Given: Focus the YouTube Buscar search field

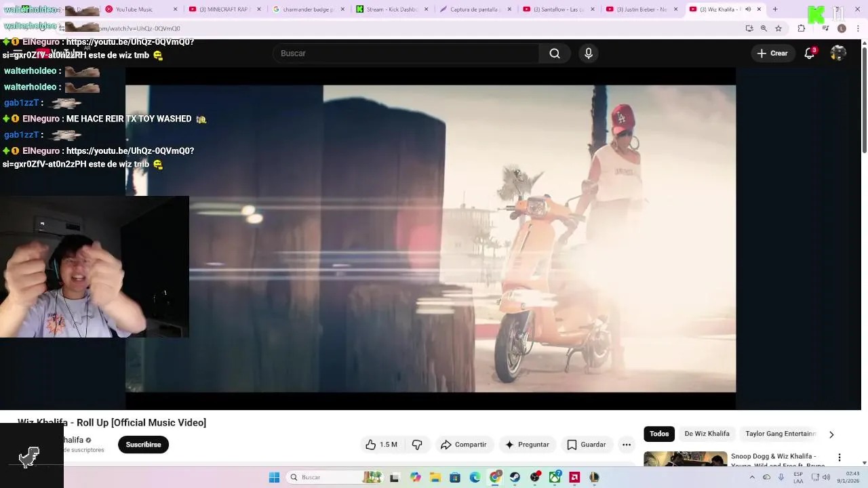Looking at the screenshot, I should point(406,54).
